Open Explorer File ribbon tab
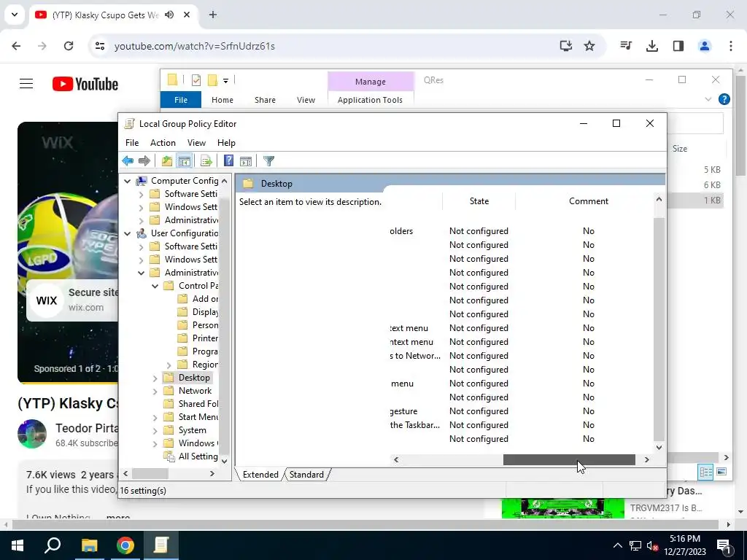The image size is (747, 560). pyautogui.click(x=181, y=99)
